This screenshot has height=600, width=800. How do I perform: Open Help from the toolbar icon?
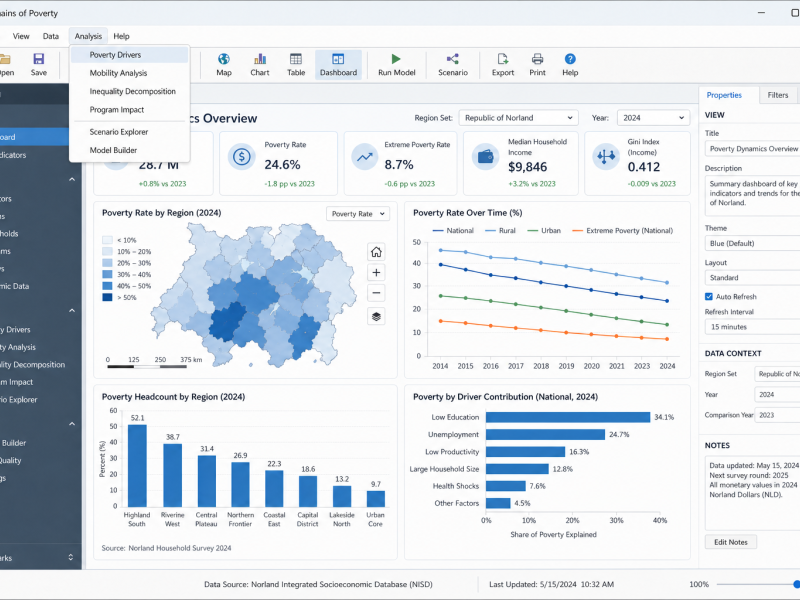point(570,65)
